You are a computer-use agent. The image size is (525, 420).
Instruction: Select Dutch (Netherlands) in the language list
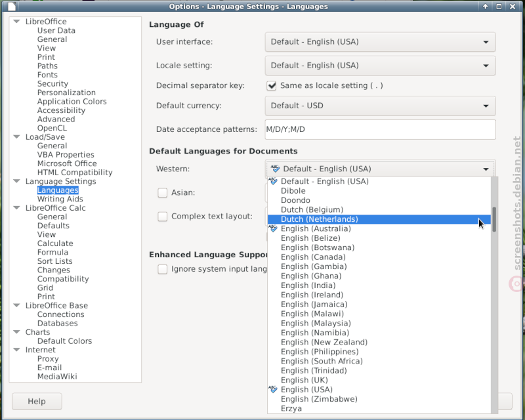pos(379,219)
